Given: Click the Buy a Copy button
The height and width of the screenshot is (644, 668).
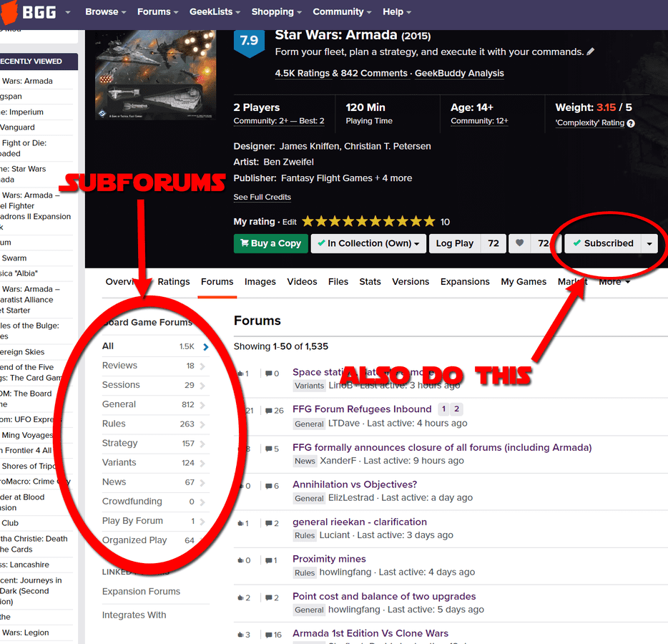Looking at the screenshot, I should 270,243.
